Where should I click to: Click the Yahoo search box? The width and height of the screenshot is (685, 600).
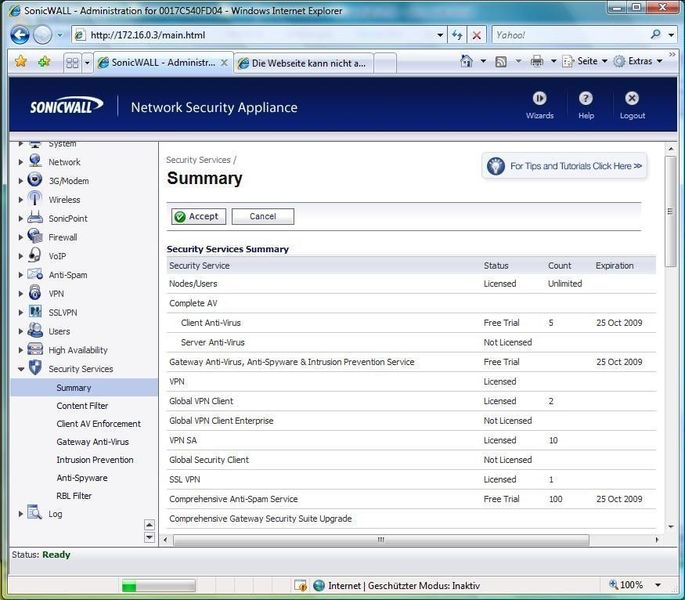click(x=570, y=35)
